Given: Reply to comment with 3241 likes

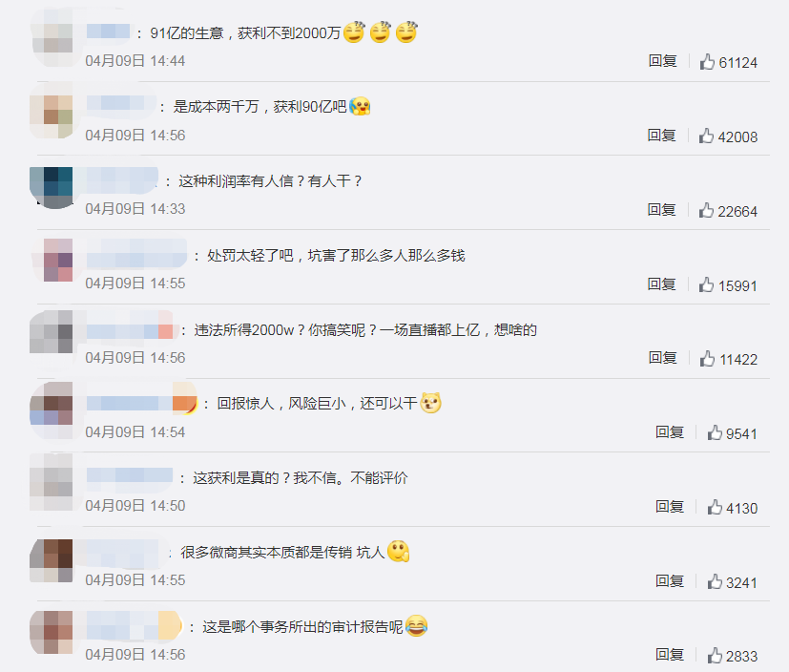Looking at the screenshot, I should [669, 581].
